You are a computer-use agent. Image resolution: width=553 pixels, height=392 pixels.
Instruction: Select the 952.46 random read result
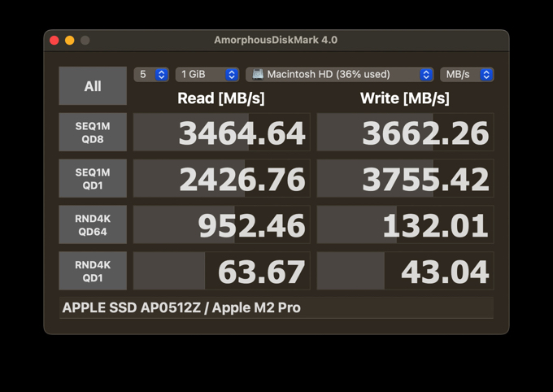[x=221, y=225]
